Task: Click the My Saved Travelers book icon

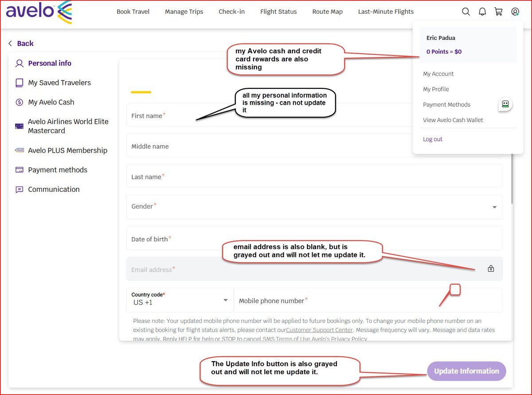Action: [x=19, y=83]
